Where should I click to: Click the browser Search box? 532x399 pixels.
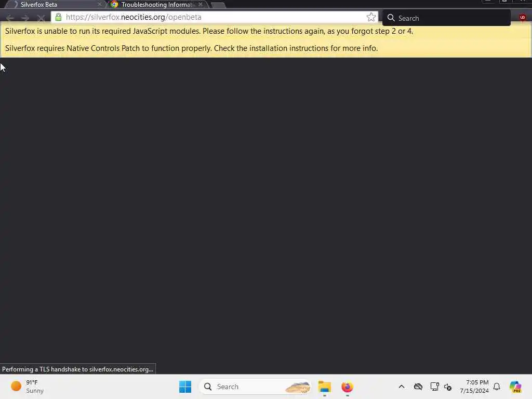coord(446,18)
